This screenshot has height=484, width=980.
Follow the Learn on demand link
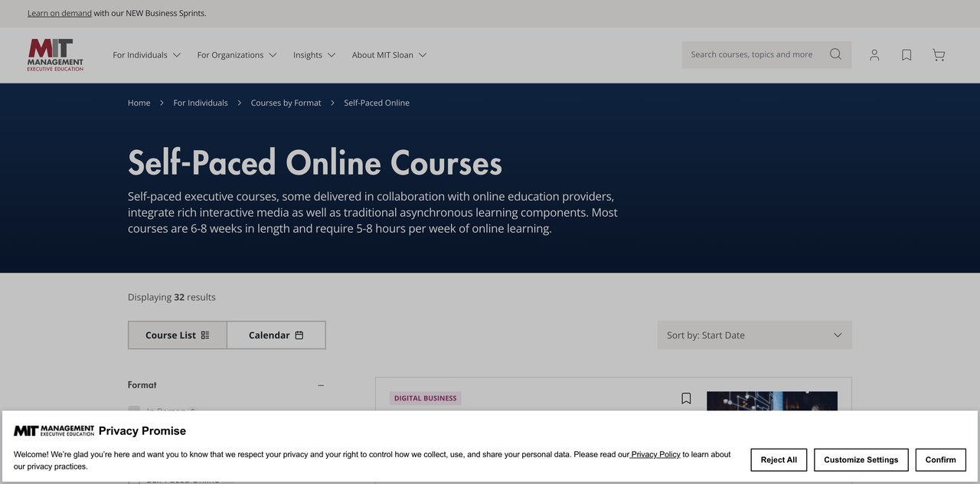60,13
